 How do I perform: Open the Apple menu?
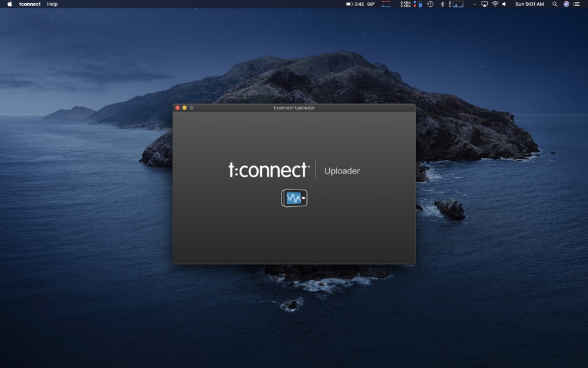[x=10, y=4]
